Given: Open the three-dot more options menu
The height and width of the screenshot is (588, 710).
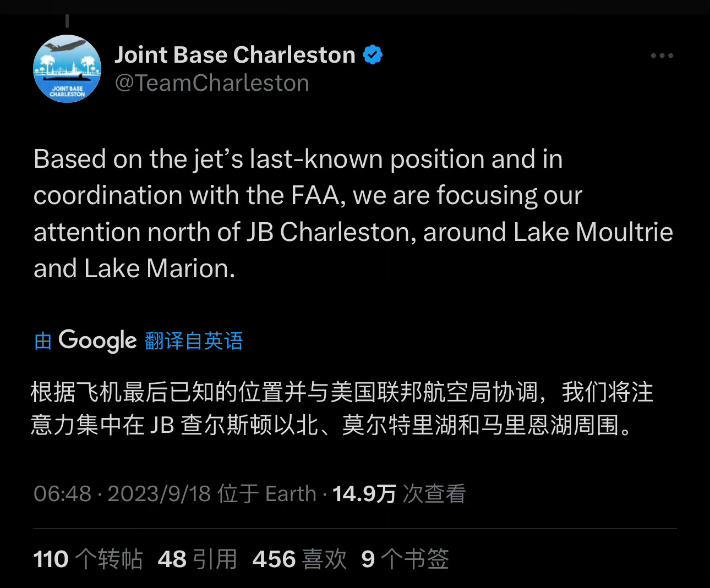Looking at the screenshot, I should coord(662,56).
